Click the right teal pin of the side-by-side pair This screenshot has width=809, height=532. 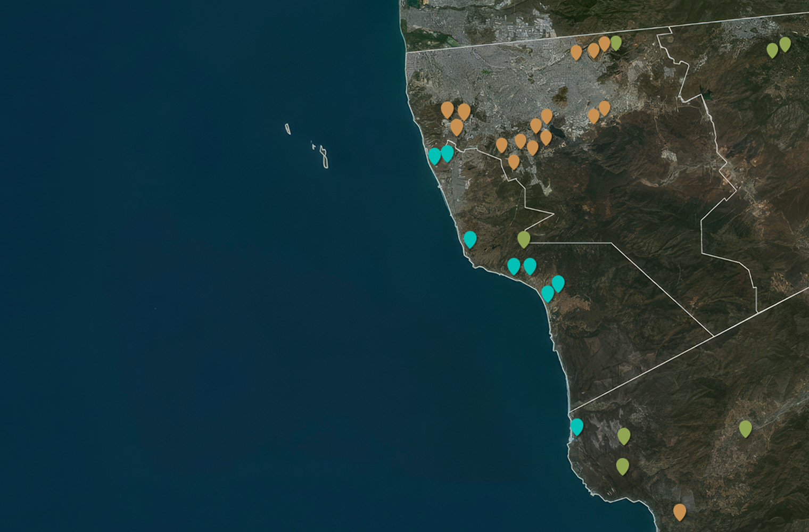pyautogui.click(x=530, y=266)
